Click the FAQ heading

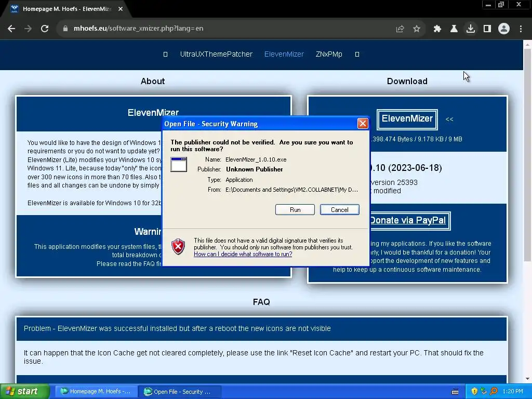(x=261, y=302)
